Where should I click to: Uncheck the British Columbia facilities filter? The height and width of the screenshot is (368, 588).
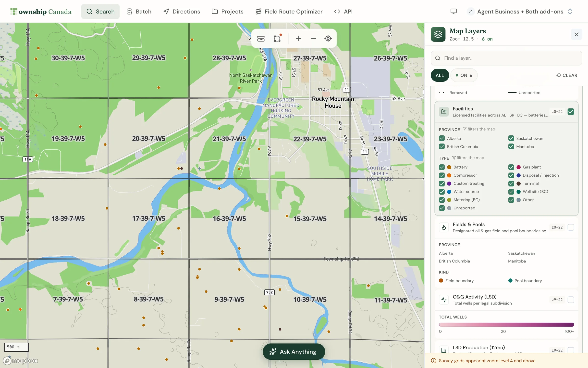pos(442,146)
